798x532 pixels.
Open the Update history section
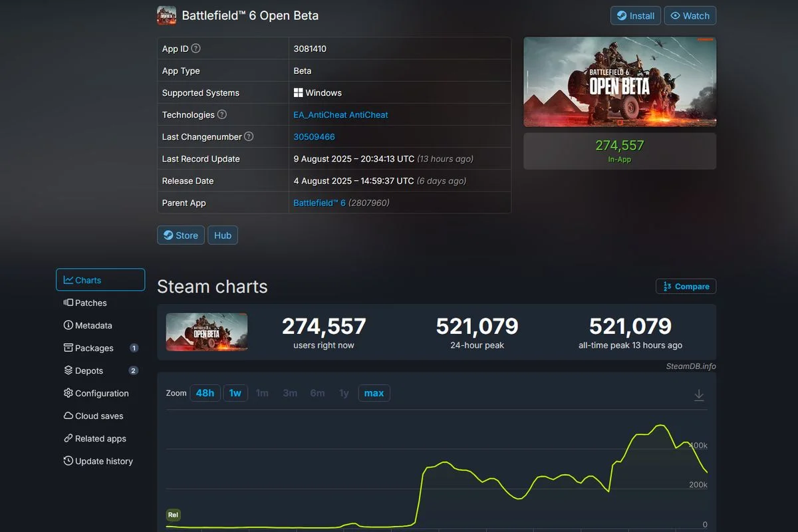(104, 462)
